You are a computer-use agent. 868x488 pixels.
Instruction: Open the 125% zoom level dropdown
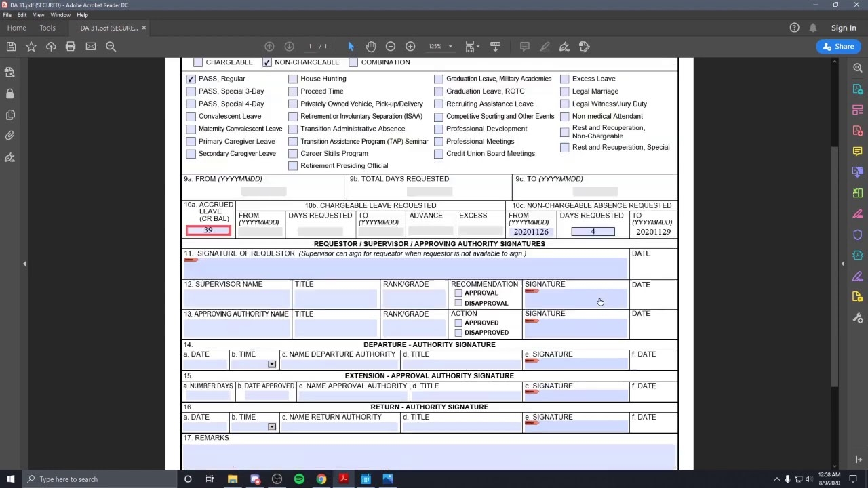pyautogui.click(x=441, y=47)
